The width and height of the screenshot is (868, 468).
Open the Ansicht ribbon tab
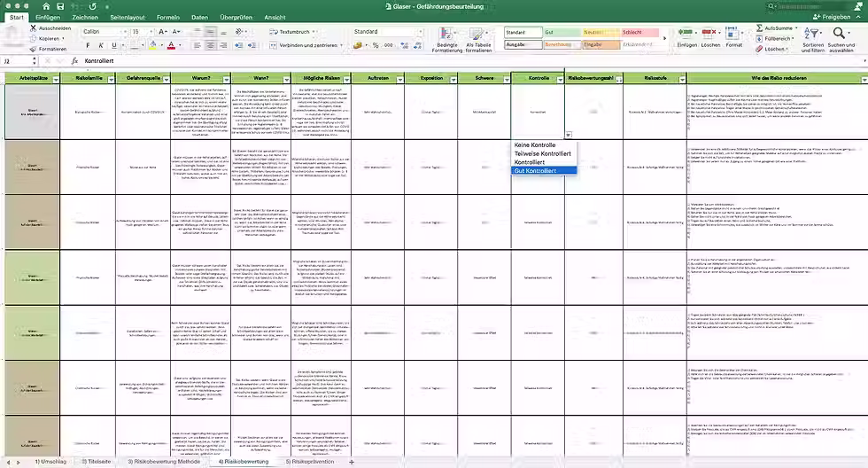[275, 17]
